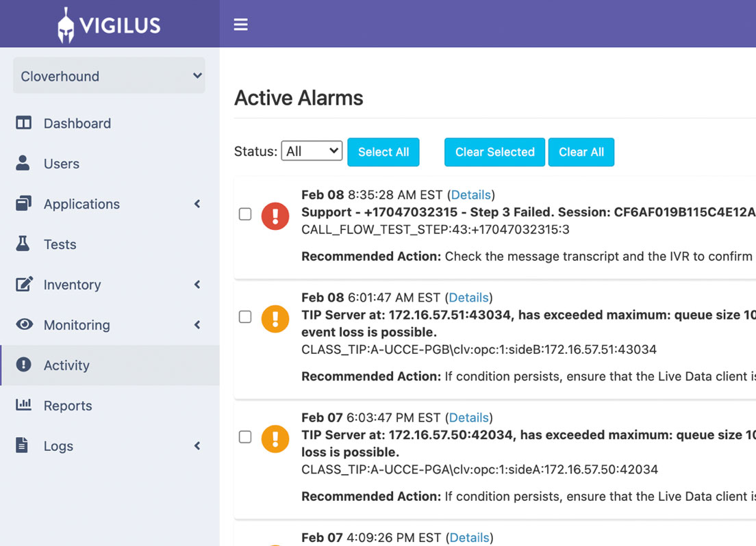Click the Vigilus helmet logo

[x=66, y=23]
